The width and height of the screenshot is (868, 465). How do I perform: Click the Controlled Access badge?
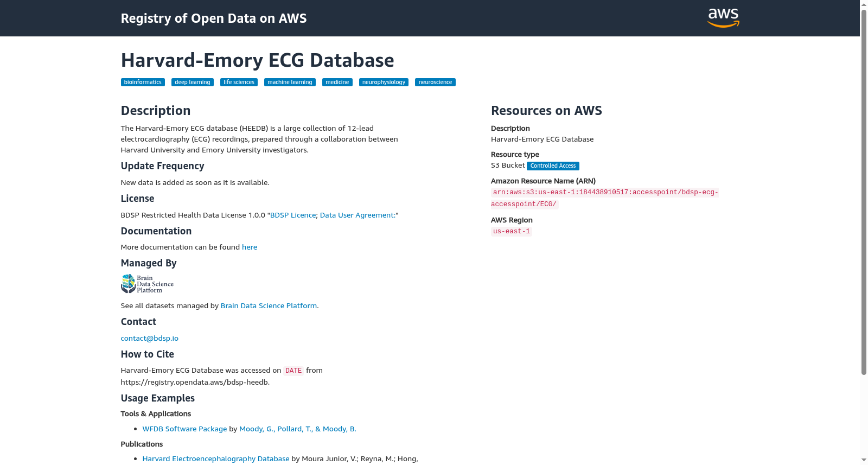click(553, 166)
